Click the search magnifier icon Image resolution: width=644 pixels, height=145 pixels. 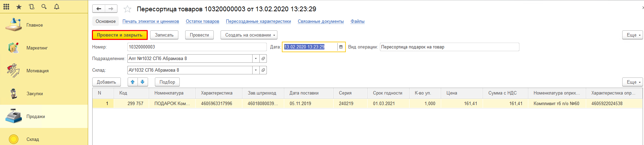[44, 7]
